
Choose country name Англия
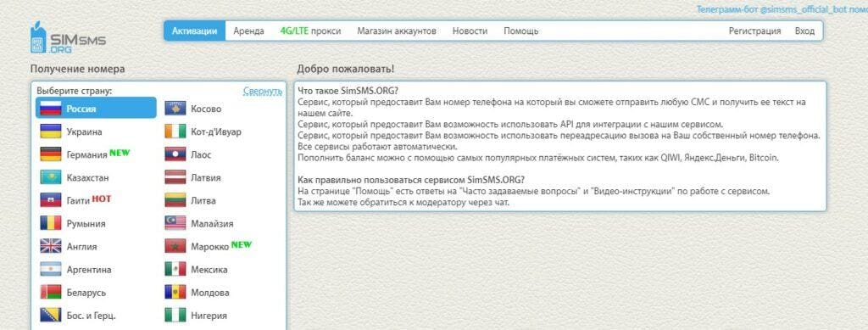pyautogui.click(x=81, y=247)
